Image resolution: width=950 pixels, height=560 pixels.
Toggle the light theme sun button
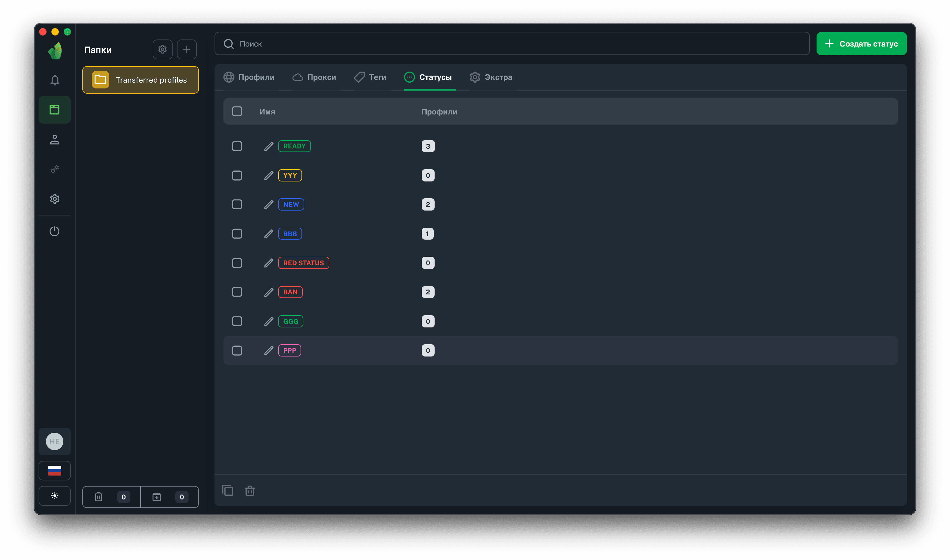point(55,496)
